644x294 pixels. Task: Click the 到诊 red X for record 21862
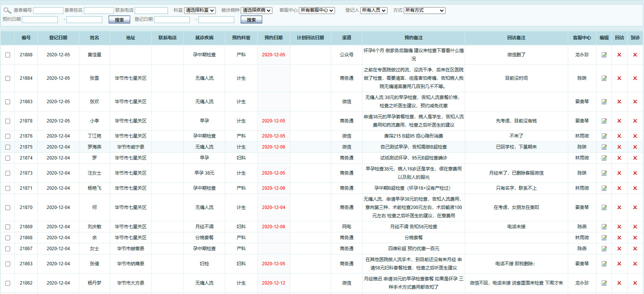[635, 283]
